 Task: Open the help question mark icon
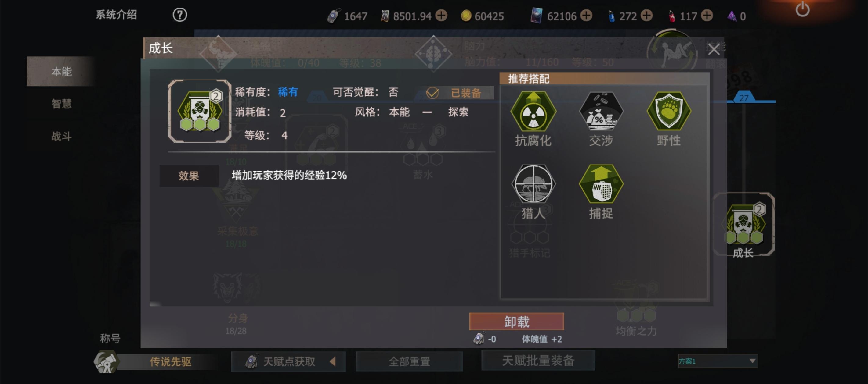(179, 15)
